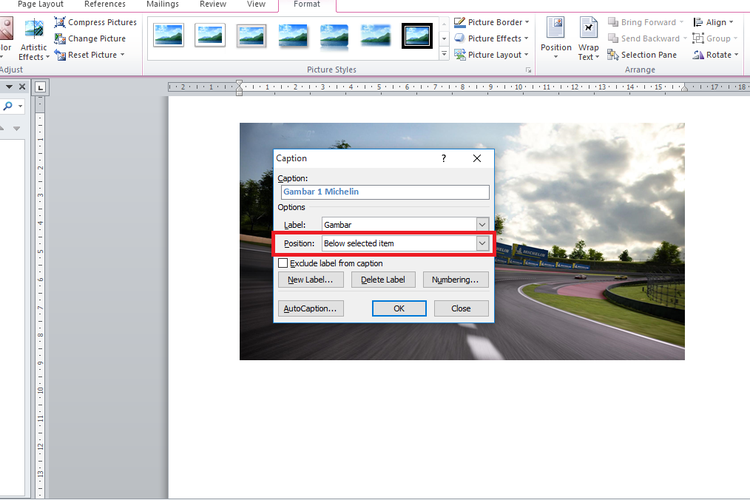This screenshot has width=750, height=500.
Task: Apply the black double frame picture style
Action: point(417,35)
